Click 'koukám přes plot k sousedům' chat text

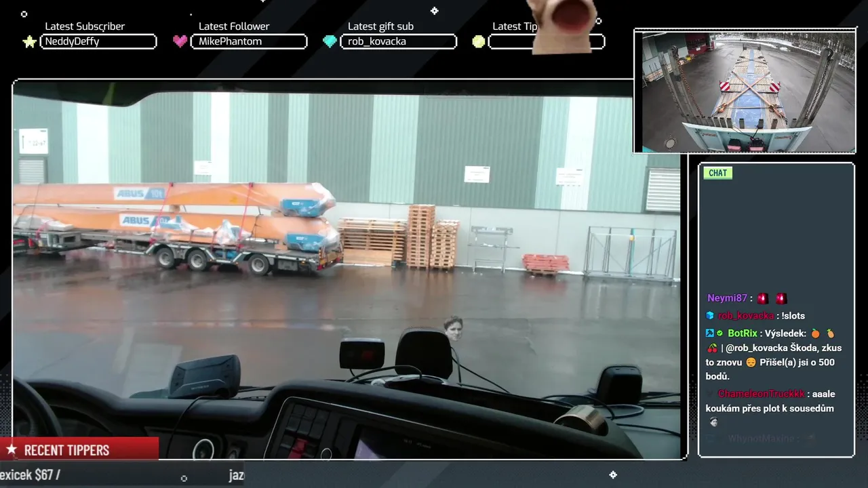(770, 408)
